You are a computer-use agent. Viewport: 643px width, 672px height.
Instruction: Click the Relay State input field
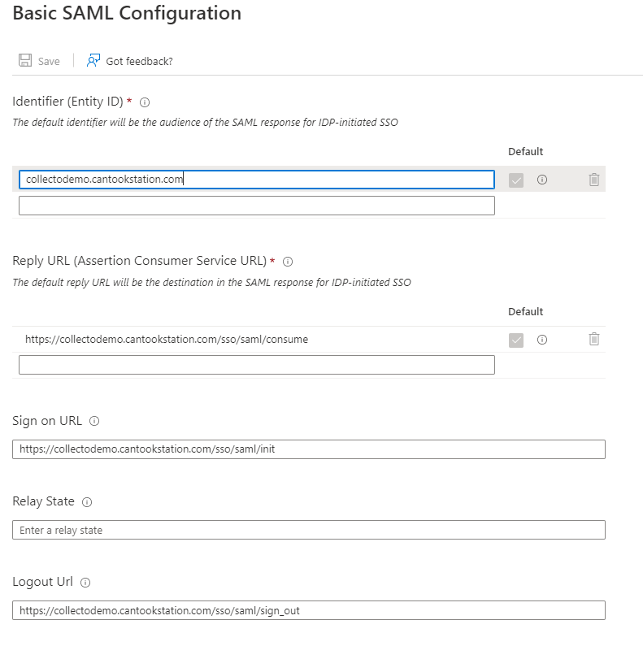pyautogui.click(x=309, y=530)
